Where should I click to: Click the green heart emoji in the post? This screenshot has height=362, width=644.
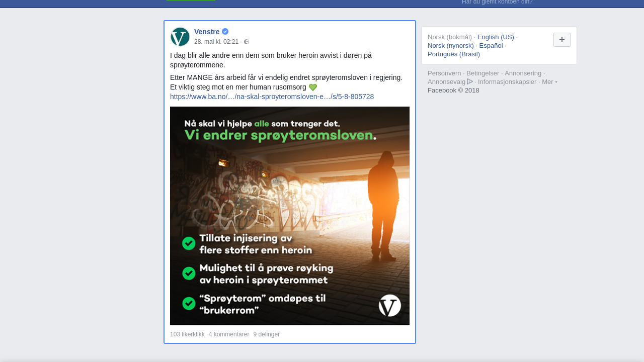(x=313, y=87)
